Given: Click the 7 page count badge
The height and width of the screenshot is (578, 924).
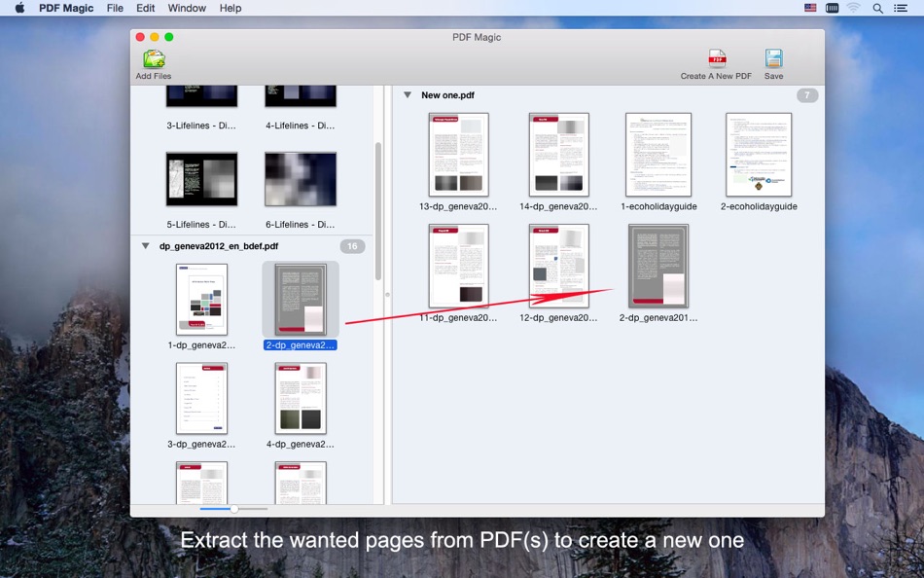Looking at the screenshot, I should [806, 95].
